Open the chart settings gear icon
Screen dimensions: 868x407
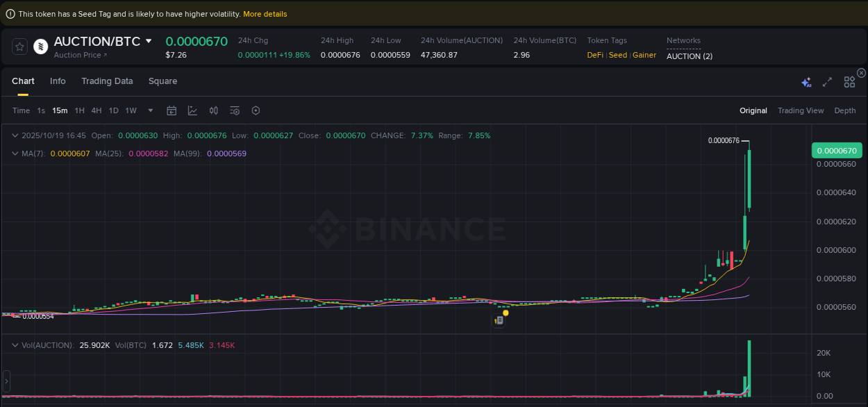(x=255, y=110)
